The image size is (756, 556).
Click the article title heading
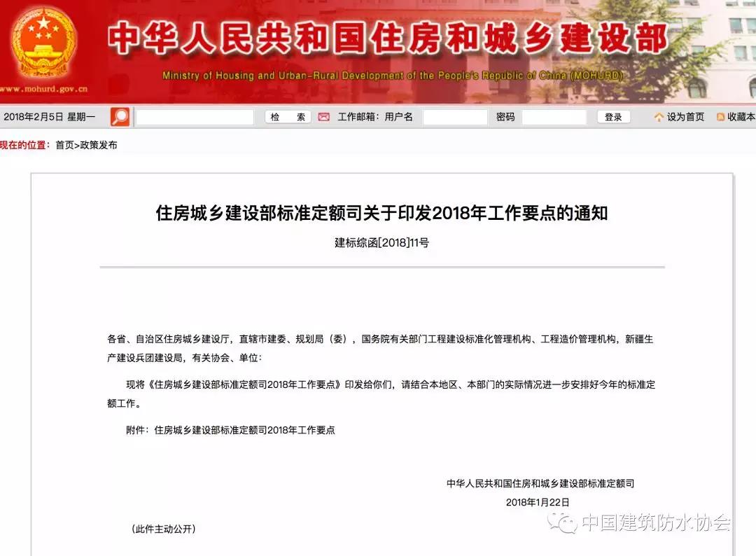coord(381,213)
